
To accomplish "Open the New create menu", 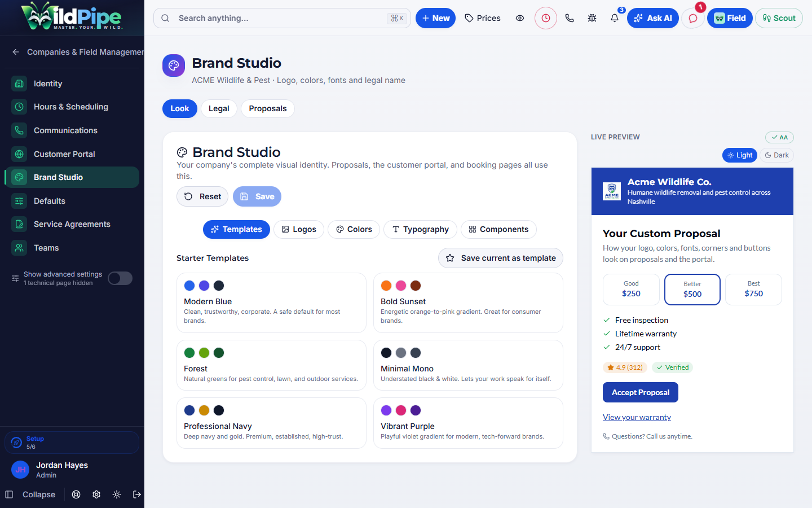I will click(x=435, y=18).
